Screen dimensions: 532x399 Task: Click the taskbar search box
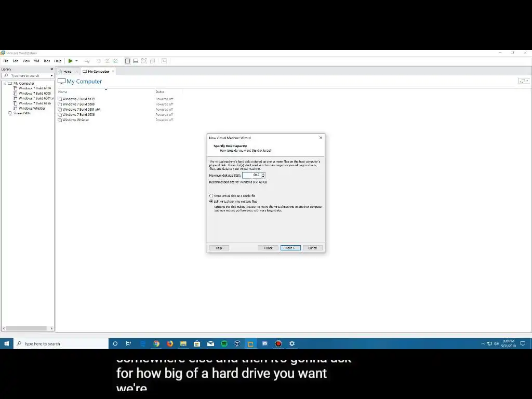(61, 344)
